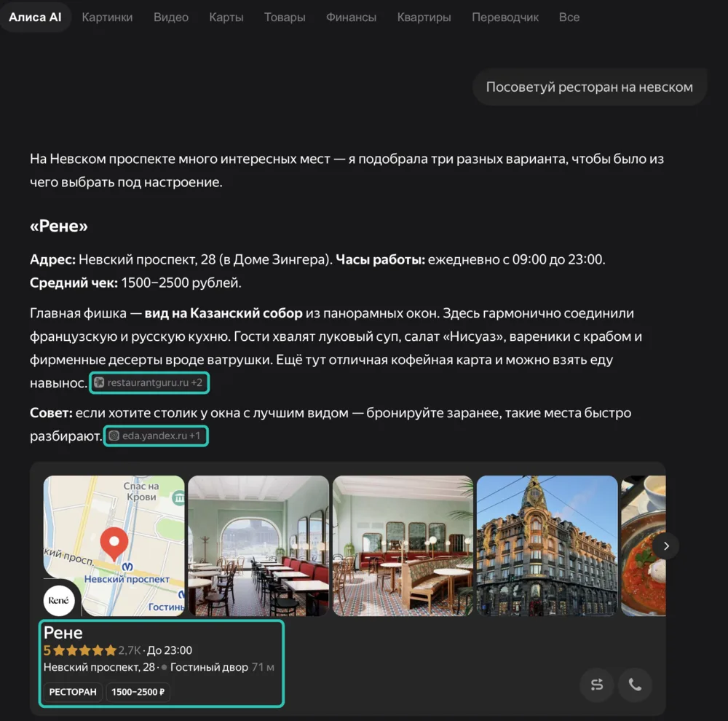Image resolution: width=728 pixels, height=721 pixels.
Task: Open the red soup dish photo
Action: tap(643, 545)
